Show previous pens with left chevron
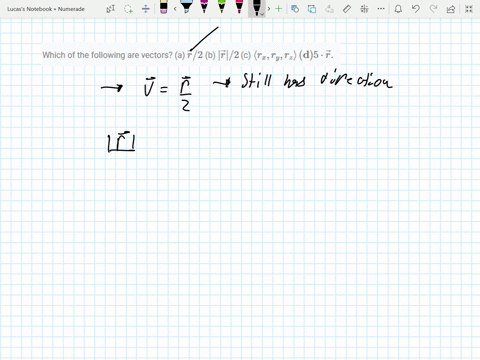480x360 pixels. pyautogui.click(x=175, y=9)
